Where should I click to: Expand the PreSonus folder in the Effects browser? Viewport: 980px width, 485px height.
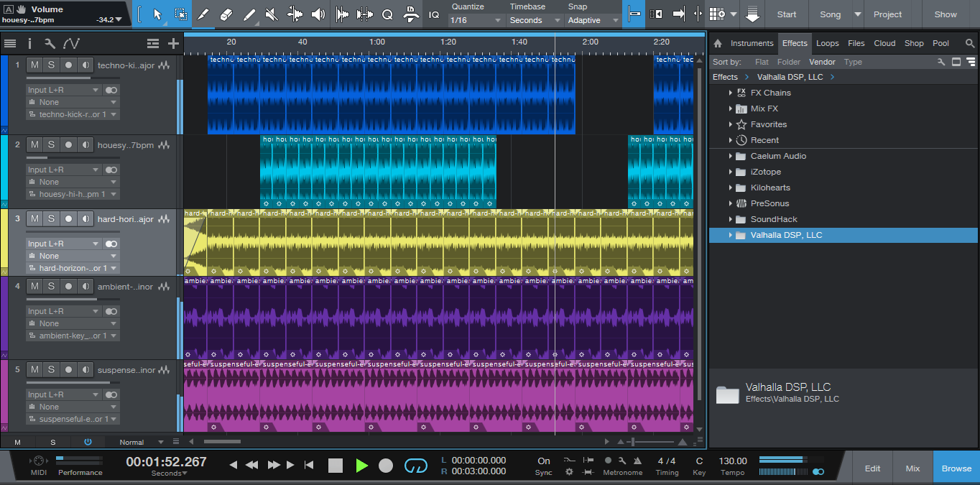pyautogui.click(x=731, y=203)
